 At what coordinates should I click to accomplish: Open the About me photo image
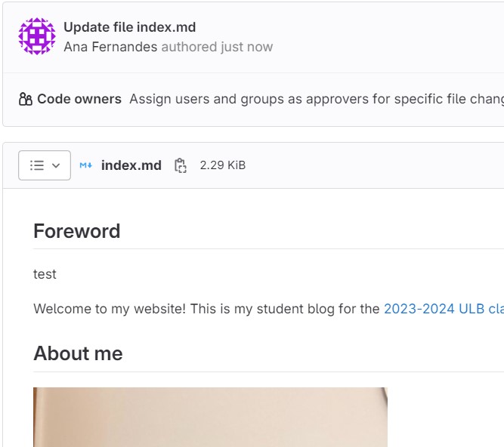[210, 417]
